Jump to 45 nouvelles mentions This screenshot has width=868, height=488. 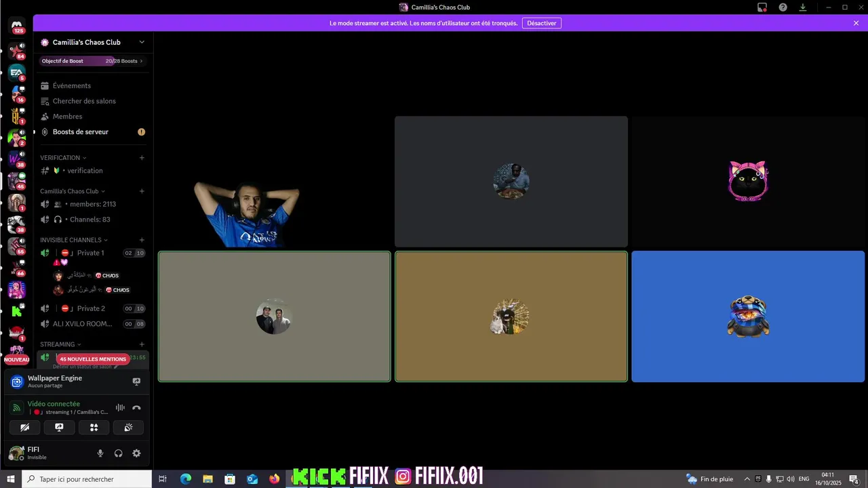click(93, 359)
